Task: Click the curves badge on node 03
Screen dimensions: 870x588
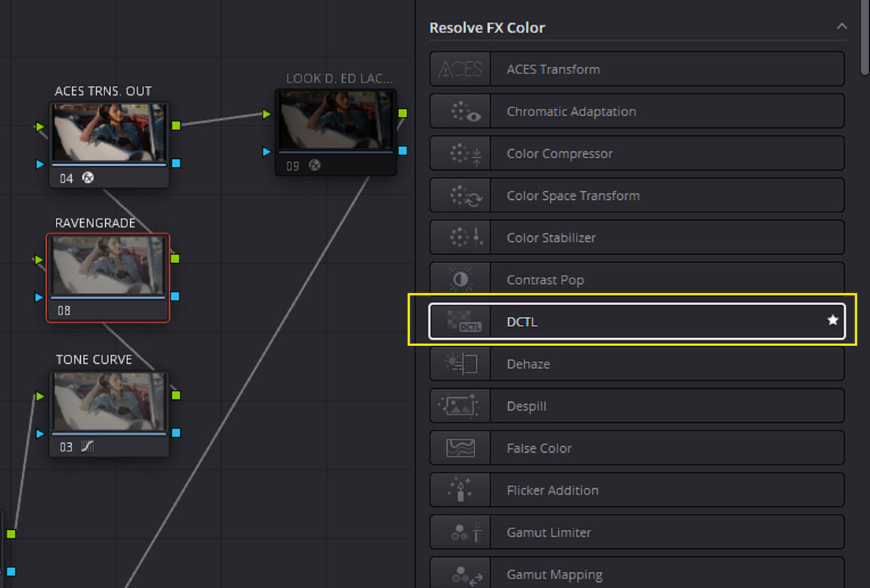Action: tap(87, 446)
